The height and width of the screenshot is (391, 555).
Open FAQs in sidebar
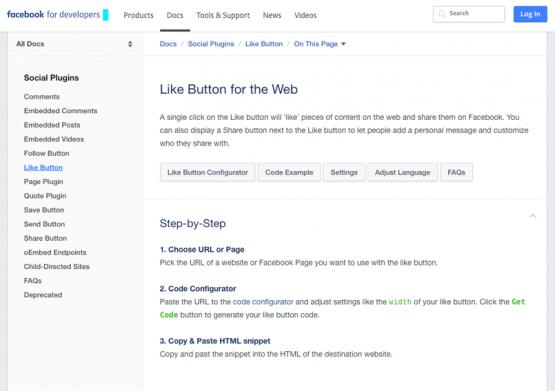tap(33, 281)
